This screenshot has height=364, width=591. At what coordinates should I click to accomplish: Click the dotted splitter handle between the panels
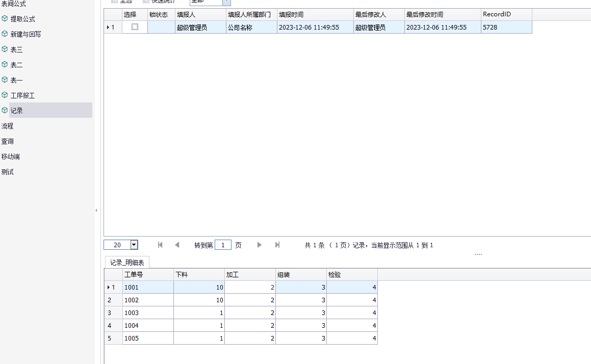[478, 254]
